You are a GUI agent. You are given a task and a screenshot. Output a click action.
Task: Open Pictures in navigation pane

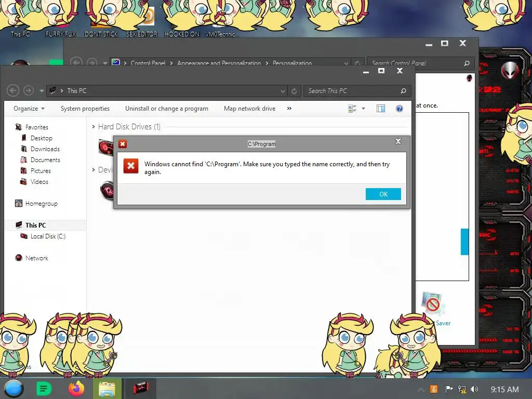pyautogui.click(x=41, y=170)
